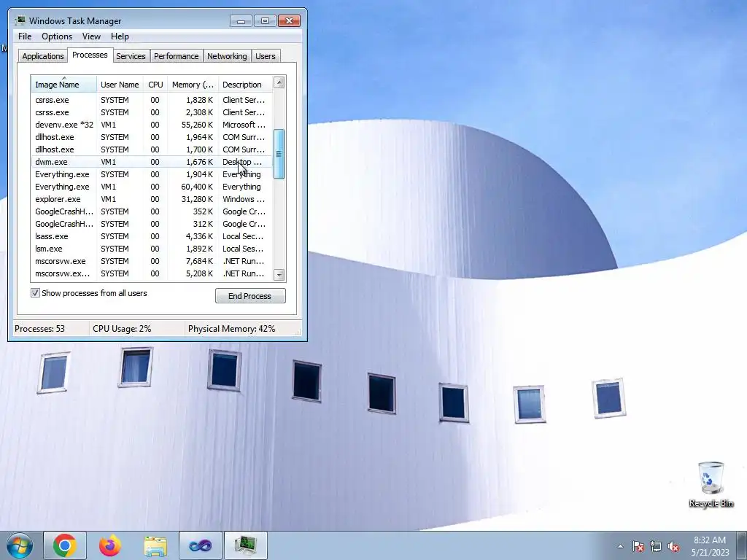Open Firefox from the taskbar
Screen dimensions: 747x560
pos(110,545)
